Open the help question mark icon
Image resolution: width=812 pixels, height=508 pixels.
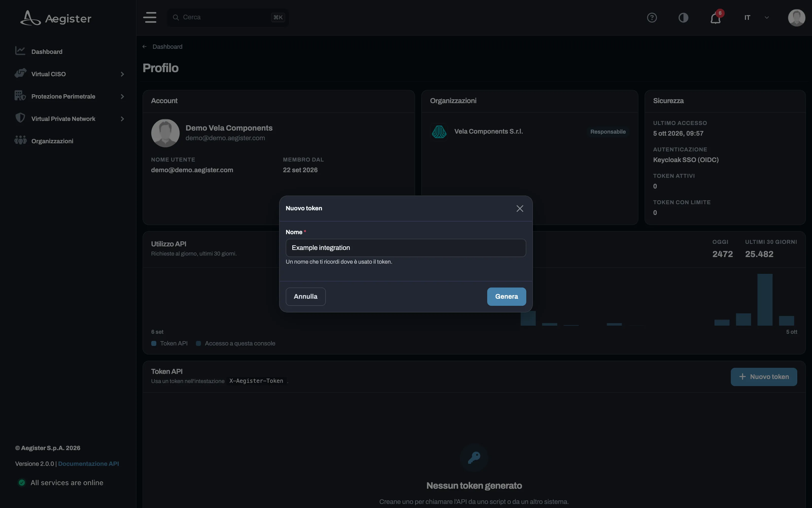pyautogui.click(x=652, y=18)
